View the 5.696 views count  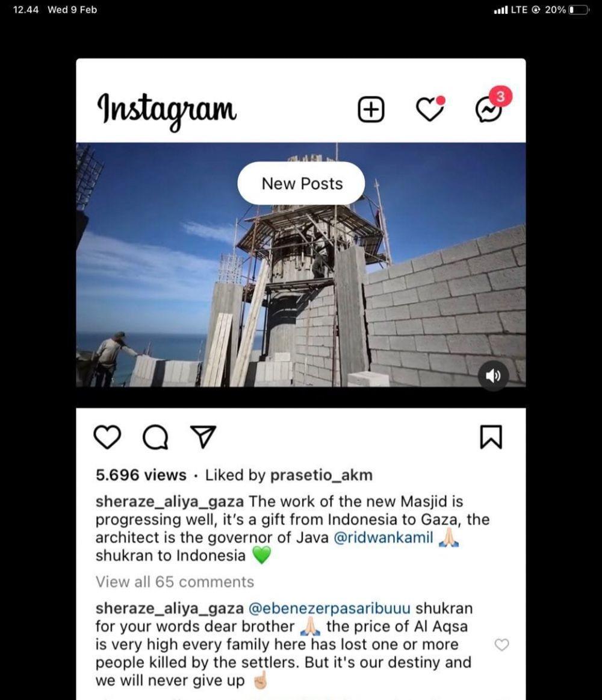click(141, 475)
